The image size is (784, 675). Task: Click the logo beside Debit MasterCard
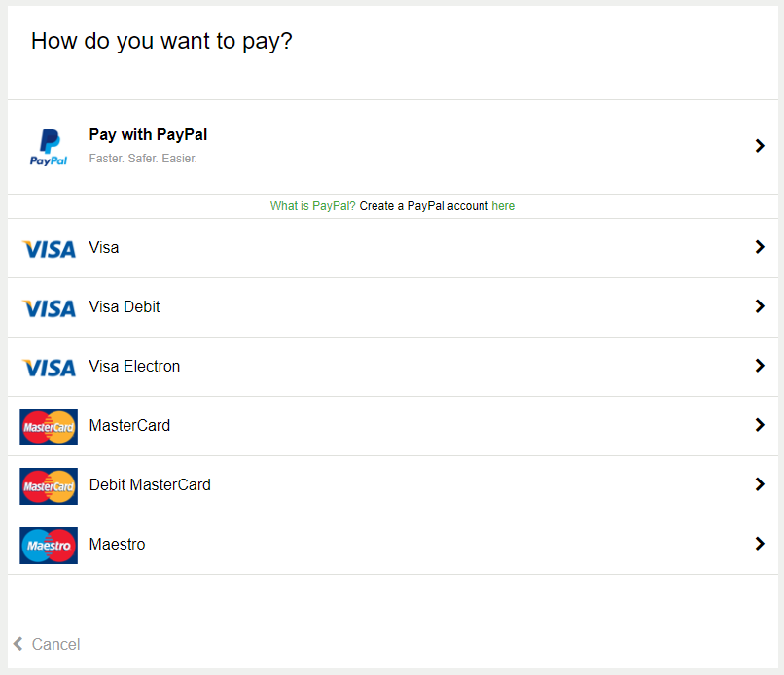tap(49, 486)
